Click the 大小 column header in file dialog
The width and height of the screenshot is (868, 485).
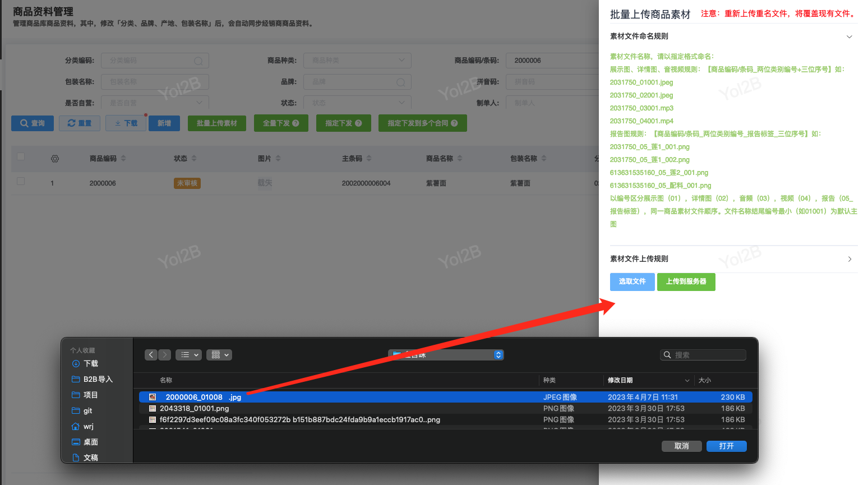click(705, 381)
